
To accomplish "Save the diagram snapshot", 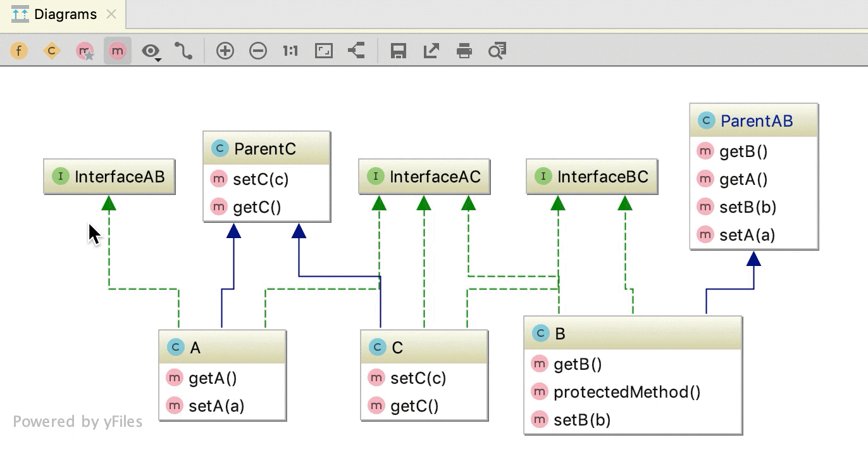I will click(x=399, y=50).
